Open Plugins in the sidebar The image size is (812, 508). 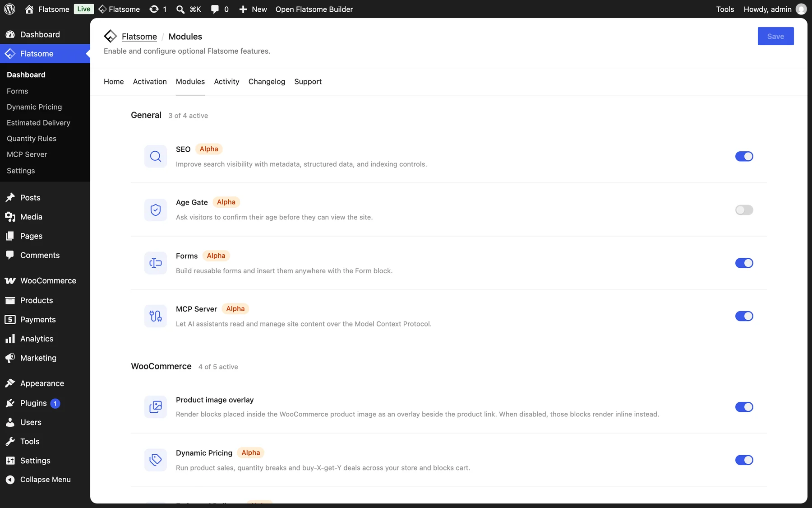pyautogui.click(x=45, y=403)
